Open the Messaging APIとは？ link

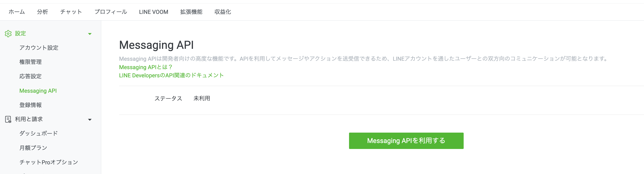146,67
